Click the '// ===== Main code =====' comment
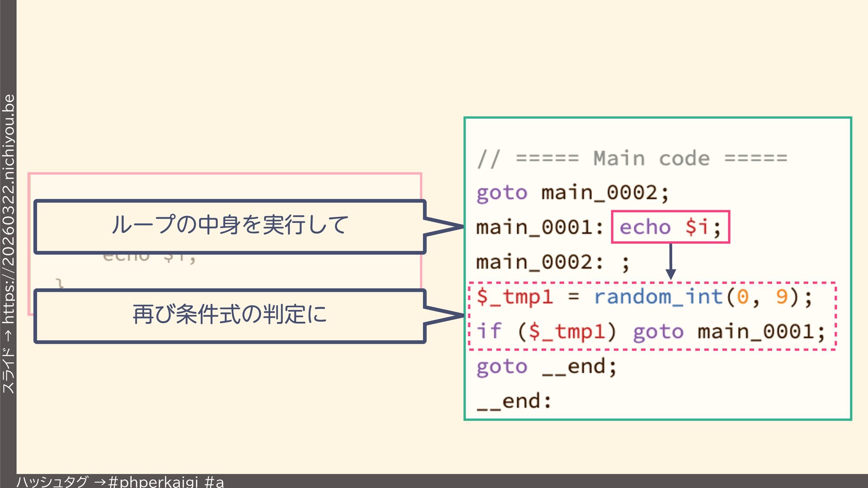 pyautogui.click(x=632, y=159)
